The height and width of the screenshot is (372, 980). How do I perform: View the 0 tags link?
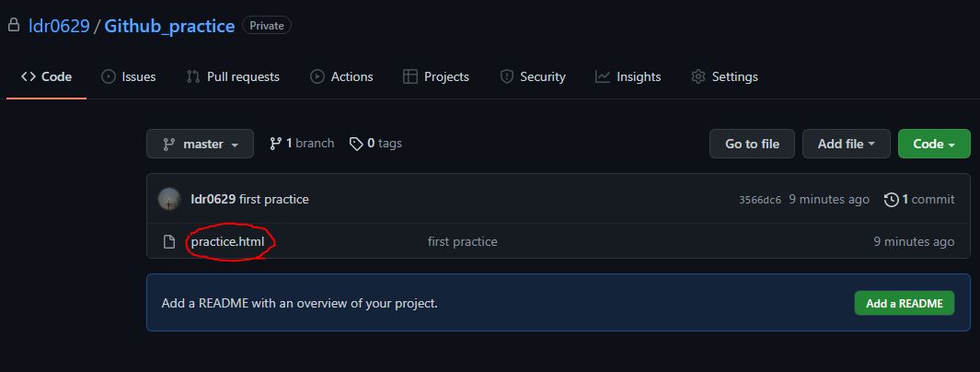click(x=375, y=143)
